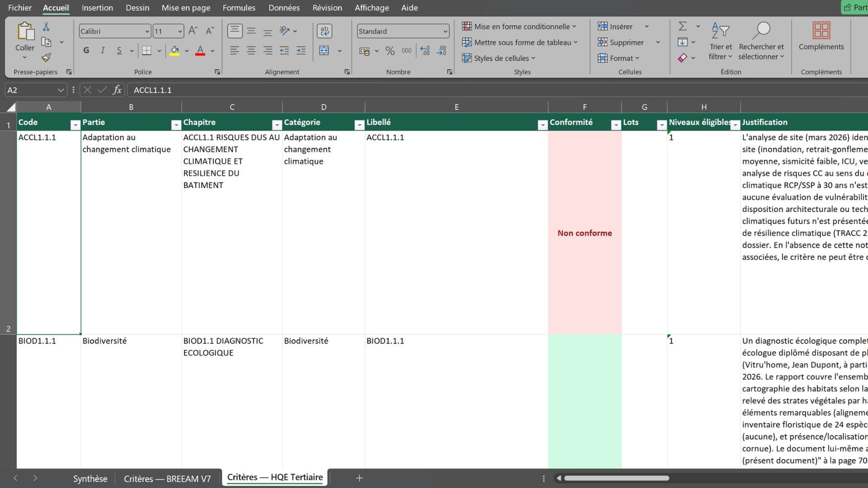Apply thousands separator 000 icon
Screen dimensions: 868x488
tap(407, 51)
